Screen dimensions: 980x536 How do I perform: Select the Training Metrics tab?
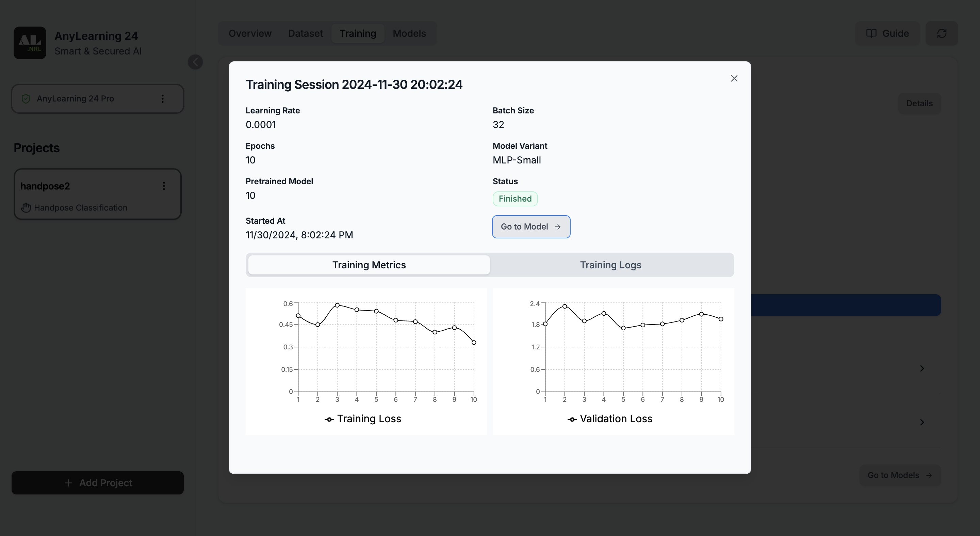369,265
